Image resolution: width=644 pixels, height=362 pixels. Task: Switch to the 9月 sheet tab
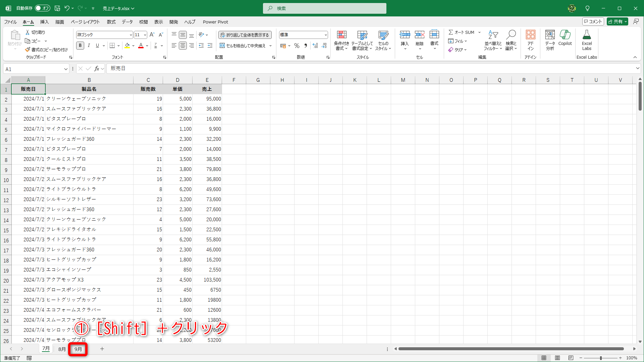pos(78,349)
